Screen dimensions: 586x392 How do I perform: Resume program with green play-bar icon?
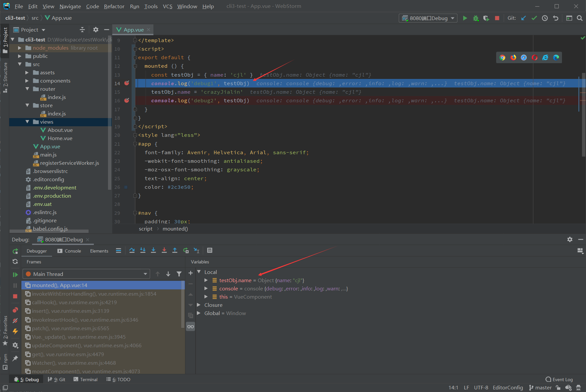[x=15, y=275]
